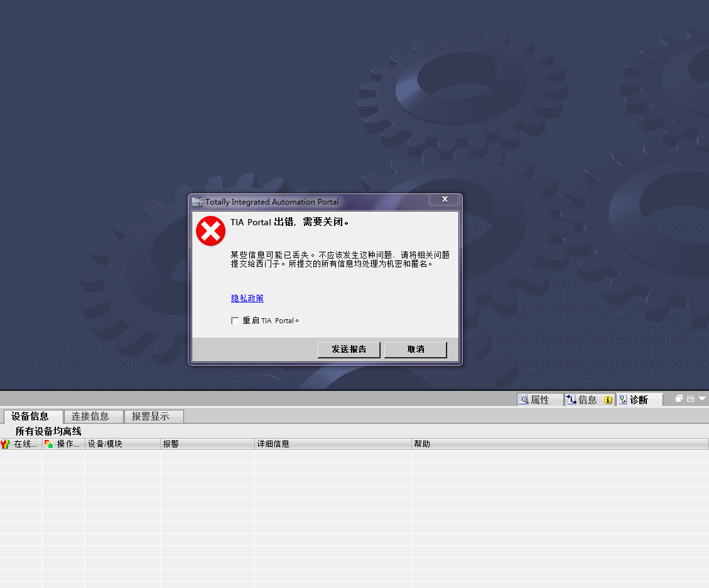
Task: Click the split-view icon of the inspector panel
Action: coord(690,398)
